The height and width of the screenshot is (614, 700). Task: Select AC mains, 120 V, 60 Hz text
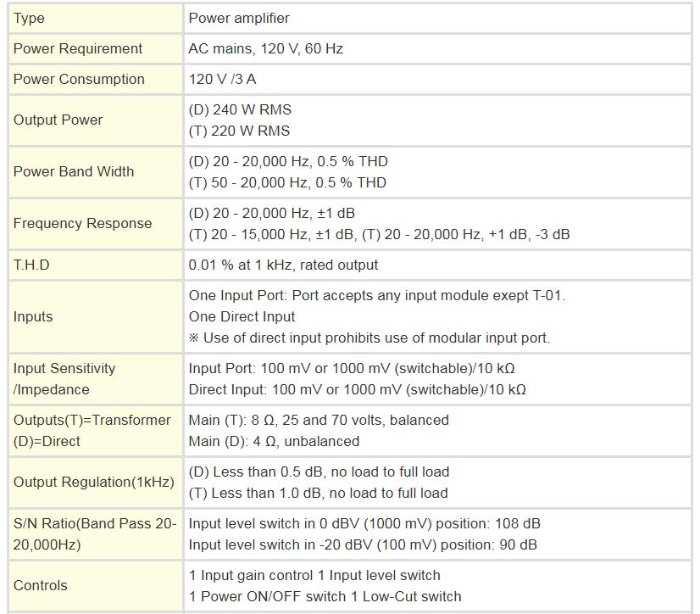pyautogui.click(x=265, y=48)
